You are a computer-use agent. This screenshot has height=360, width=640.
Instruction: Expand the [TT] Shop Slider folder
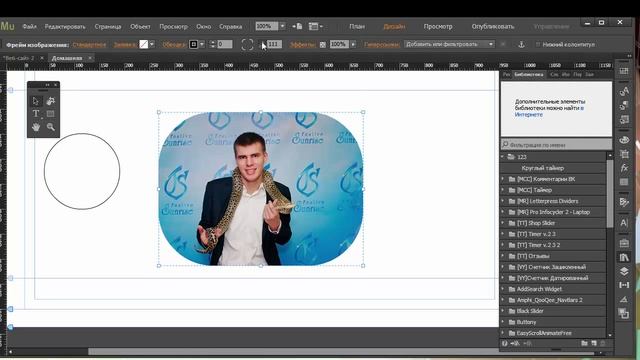tap(503, 223)
